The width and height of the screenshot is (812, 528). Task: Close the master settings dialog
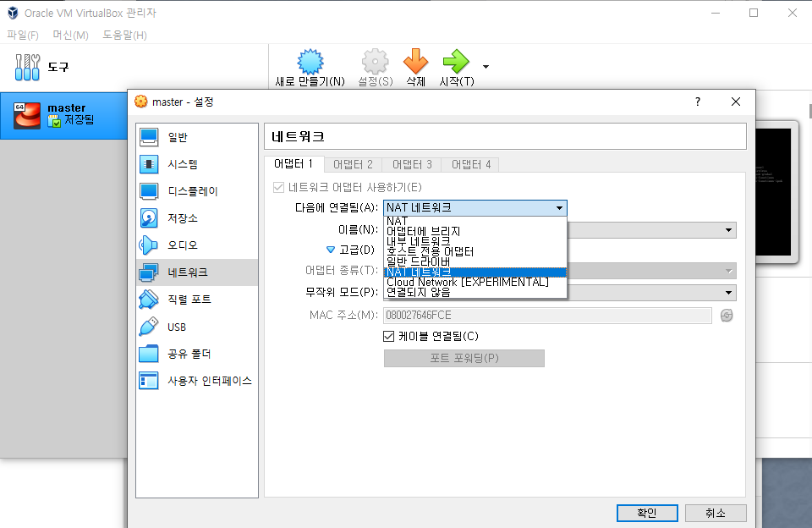pos(736,102)
